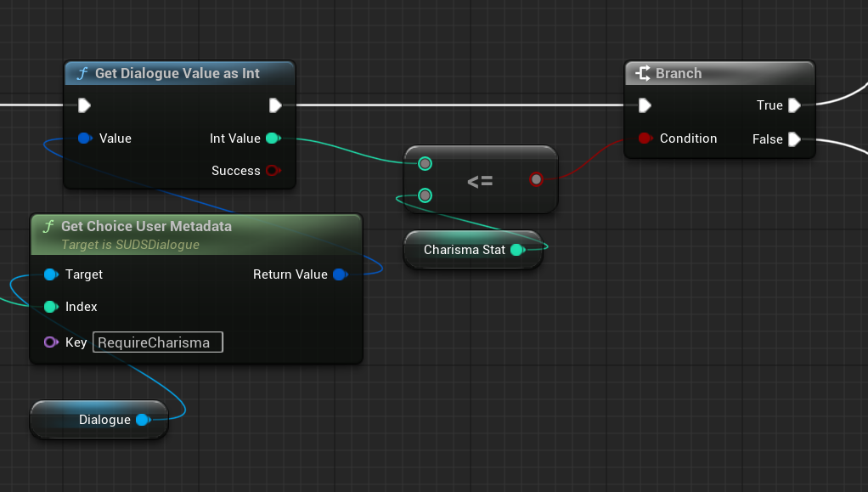Select the Get Dialogue Value as Int node title
The image size is (868, 492).
(178, 74)
